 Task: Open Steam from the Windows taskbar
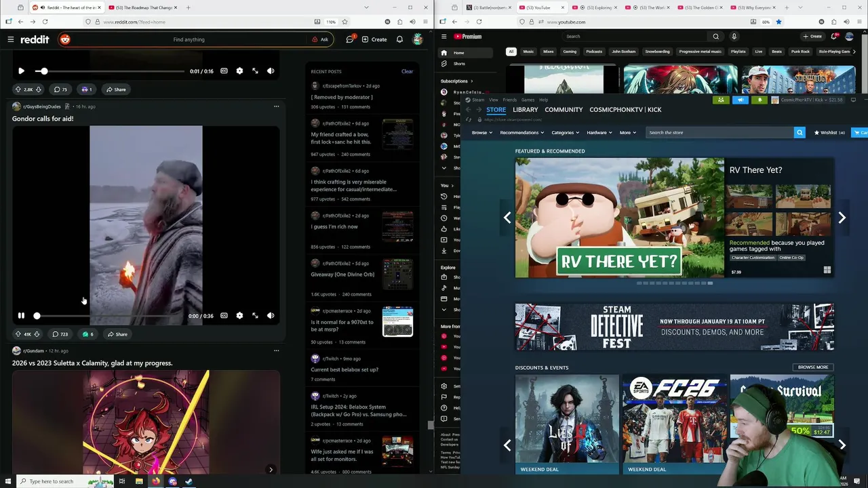click(189, 481)
